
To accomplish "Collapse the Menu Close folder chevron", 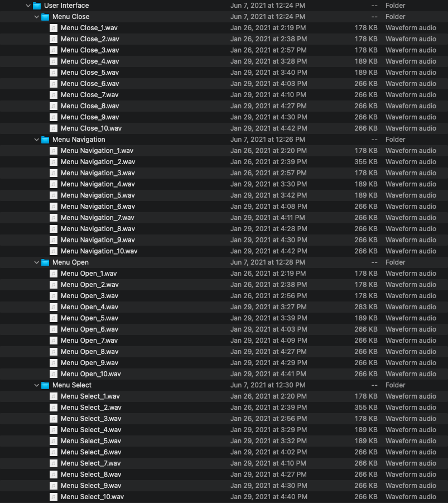I will coord(37,17).
